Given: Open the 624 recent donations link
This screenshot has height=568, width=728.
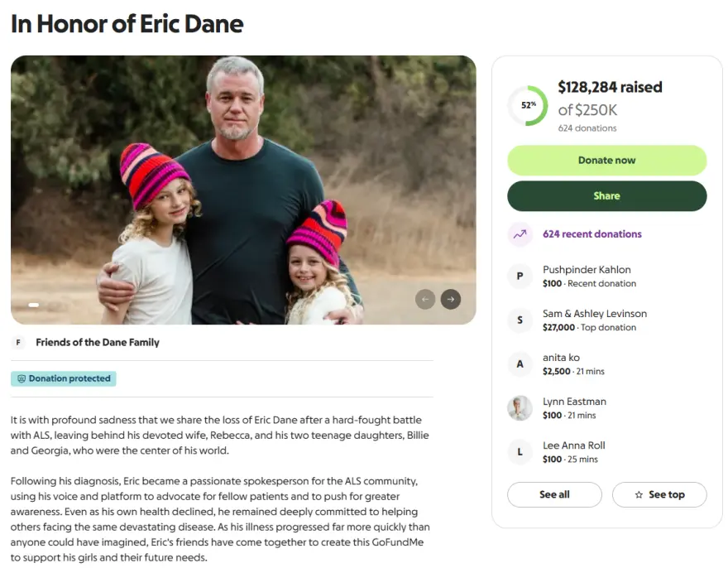Looking at the screenshot, I should point(591,234).
